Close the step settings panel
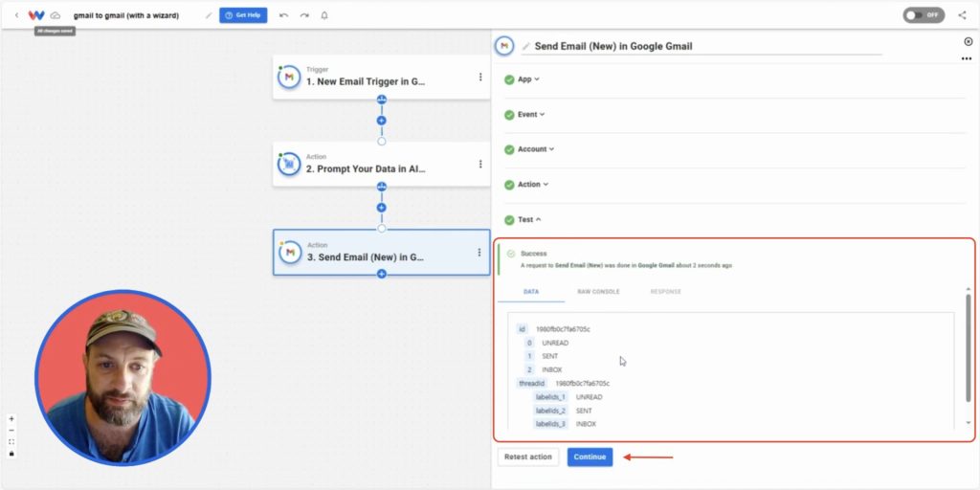 tap(969, 42)
